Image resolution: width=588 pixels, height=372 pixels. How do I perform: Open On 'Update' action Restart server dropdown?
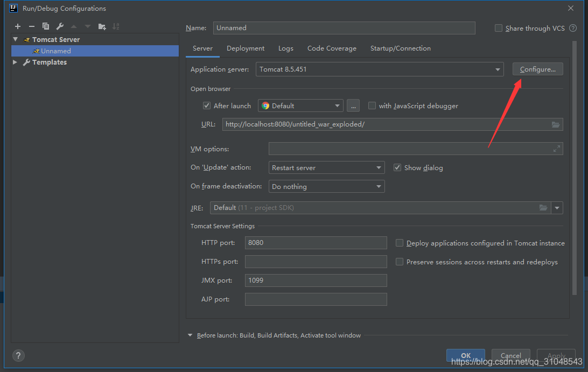pos(327,167)
